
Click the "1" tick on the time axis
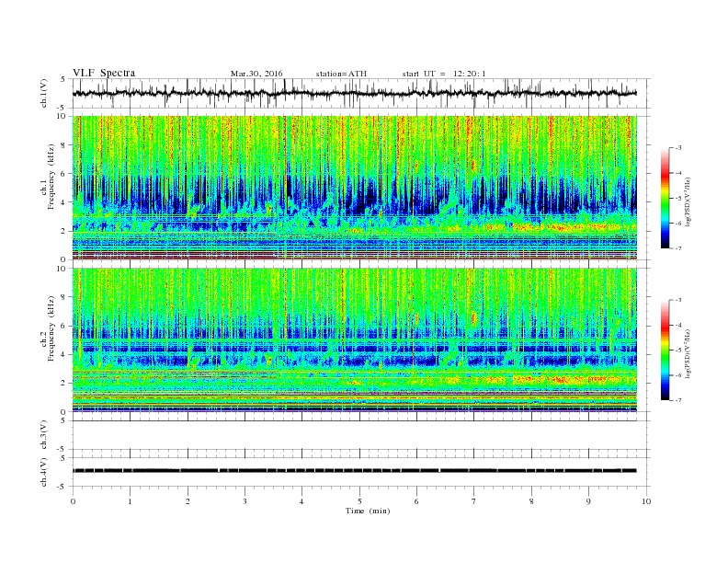(130, 501)
